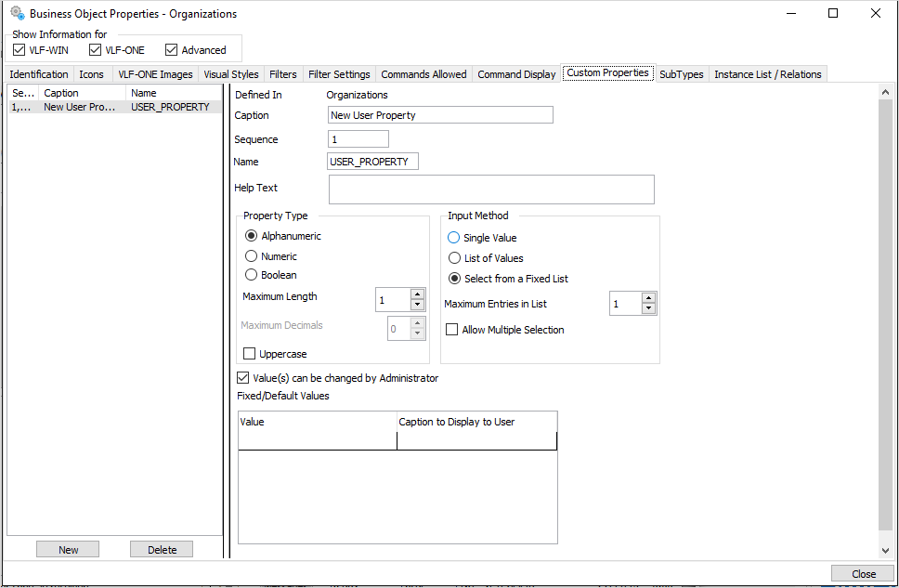Decrease Maximum Entries in List with down arrow
The image size is (899, 588).
click(648, 308)
